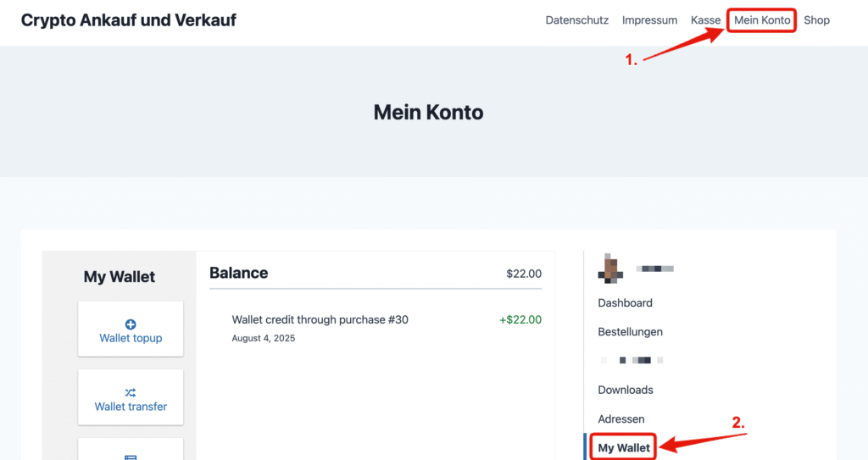Click the partially visible third wallet icon

pos(131,457)
